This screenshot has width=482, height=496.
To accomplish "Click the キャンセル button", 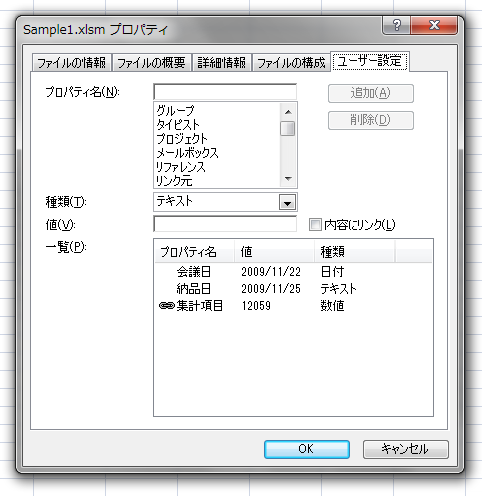I will click(405, 449).
